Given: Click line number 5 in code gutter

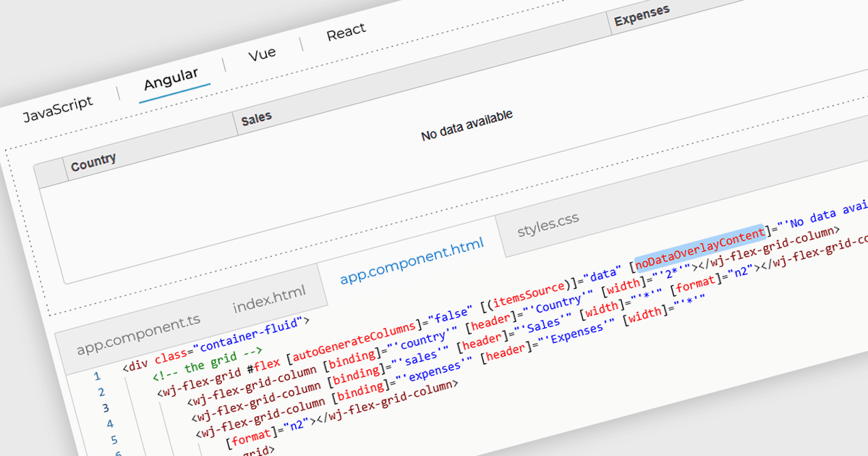Looking at the screenshot, I should pos(114,439).
